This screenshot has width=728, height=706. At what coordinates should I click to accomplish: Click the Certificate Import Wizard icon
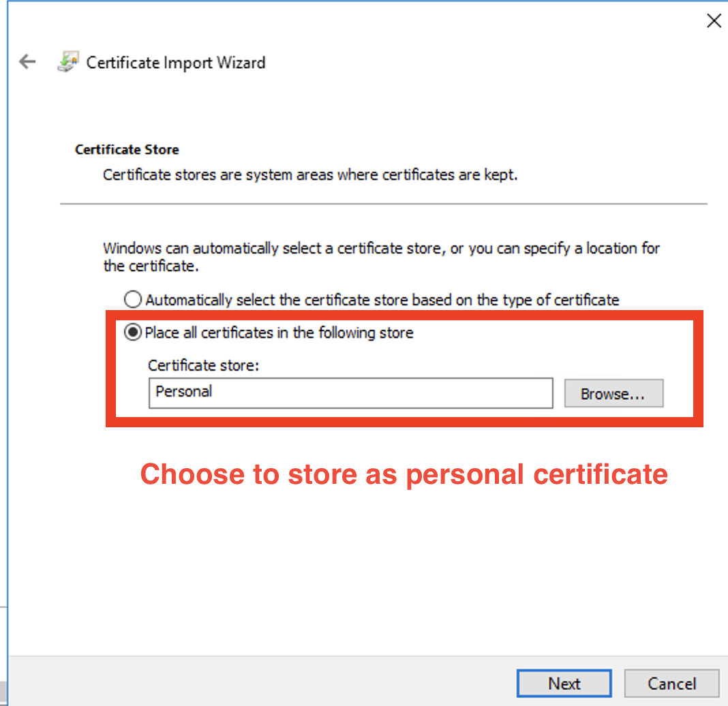67,62
